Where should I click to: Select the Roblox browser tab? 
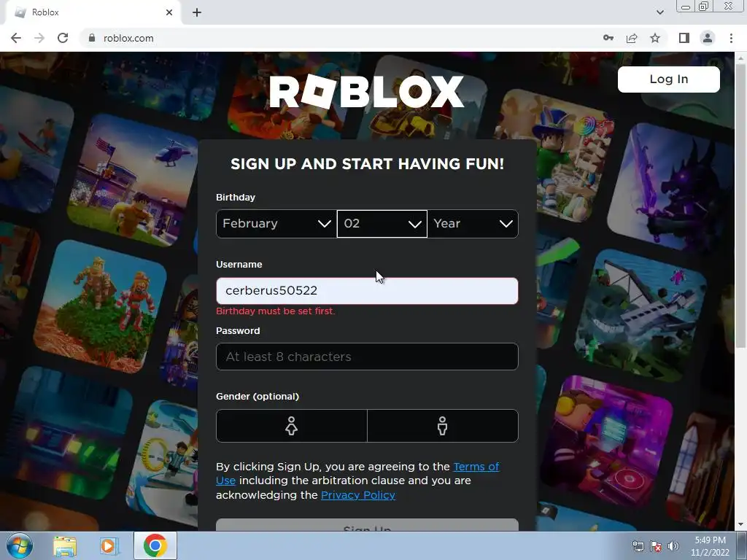pyautogui.click(x=93, y=12)
